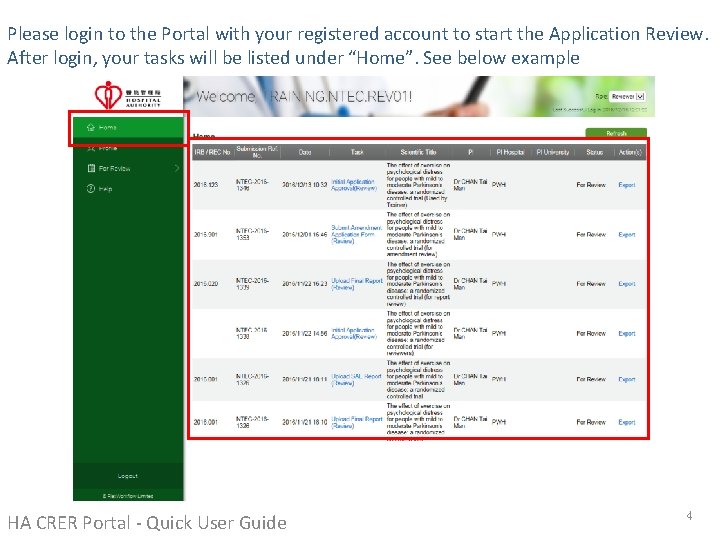Click For Review status in SAE Report row
Image resolution: width=720 pixels, height=540 pixels.
tap(591, 379)
